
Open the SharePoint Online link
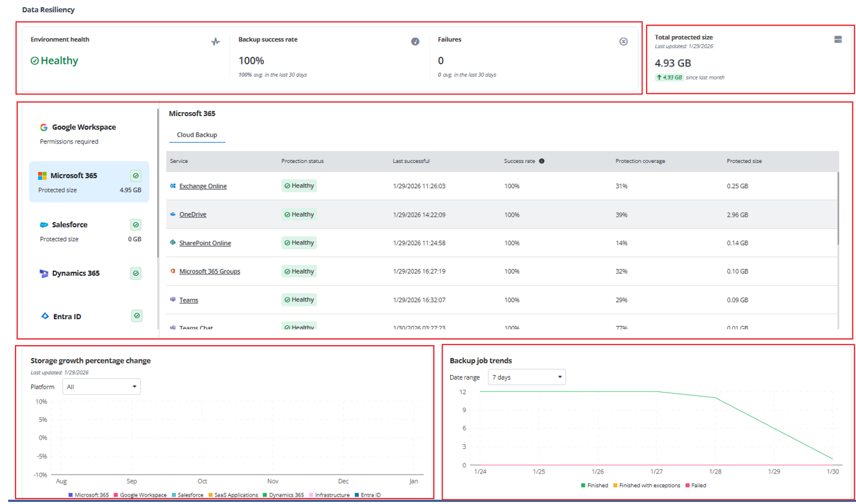205,243
